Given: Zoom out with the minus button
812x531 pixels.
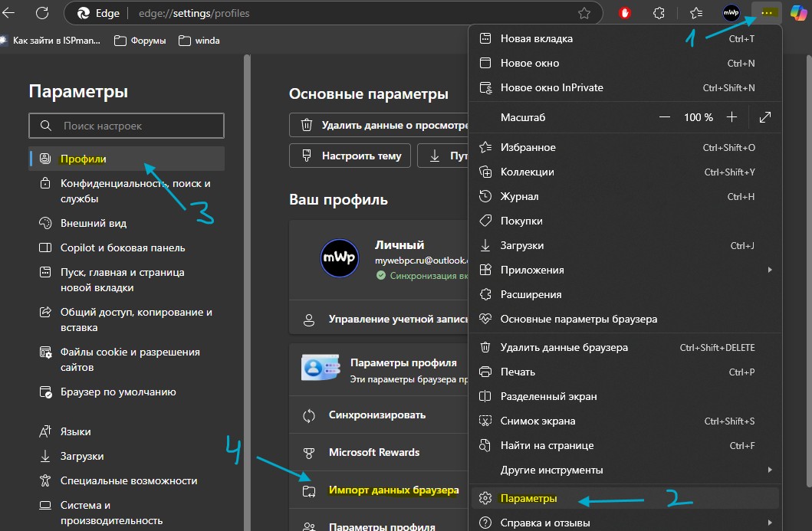Looking at the screenshot, I should click(665, 117).
